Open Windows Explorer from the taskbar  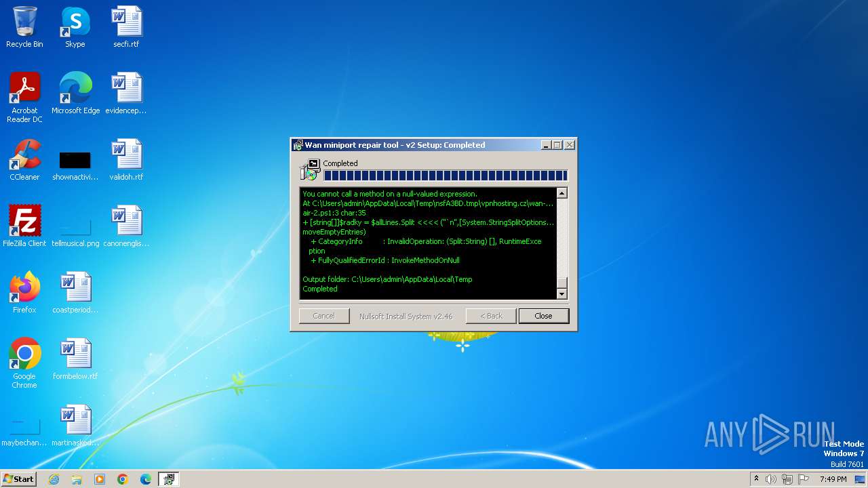point(77,479)
